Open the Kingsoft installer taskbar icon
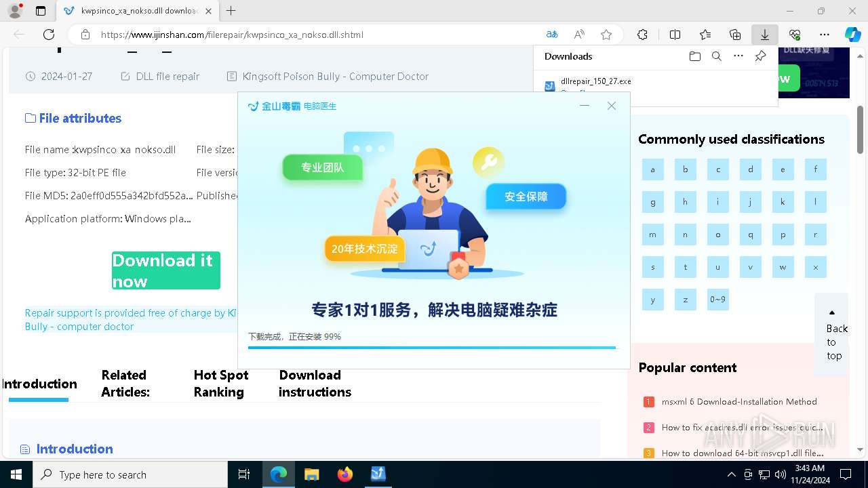868x488 pixels. pos(378,474)
